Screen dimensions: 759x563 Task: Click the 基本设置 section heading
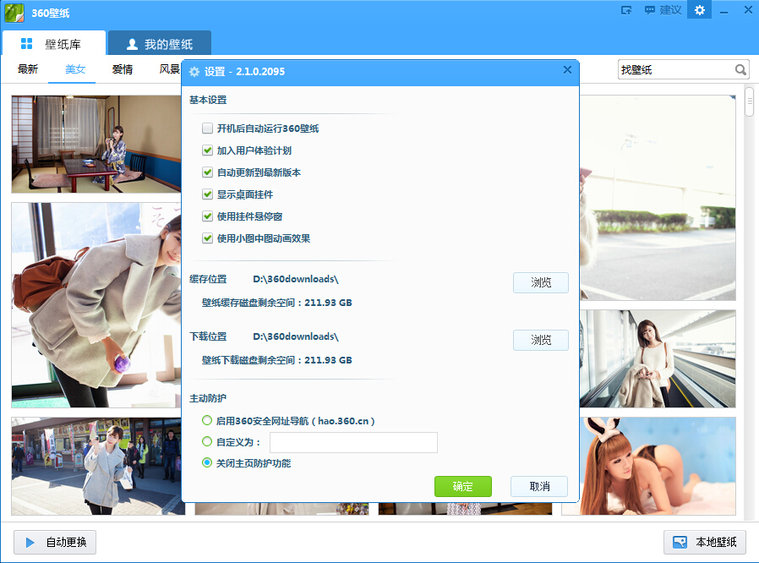click(208, 100)
